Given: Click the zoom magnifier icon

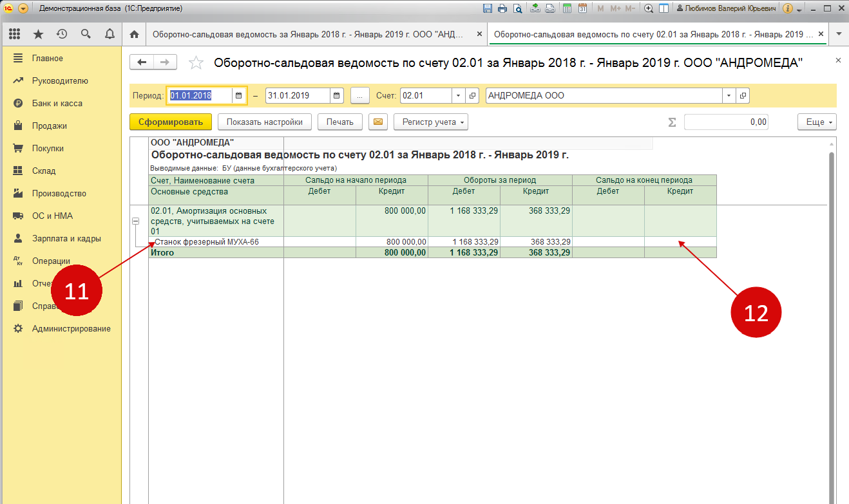Looking at the screenshot, I should pos(649,9).
